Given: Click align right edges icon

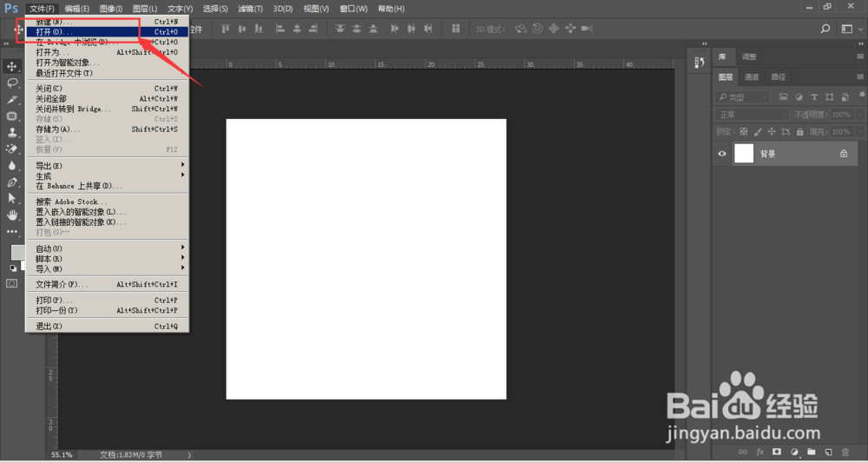Looking at the screenshot, I should pos(313,29).
